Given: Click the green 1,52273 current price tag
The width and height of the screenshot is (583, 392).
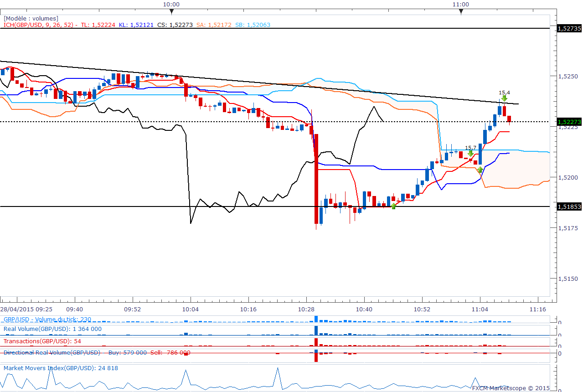Looking at the screenshot, I should click(x=569, y=122).
